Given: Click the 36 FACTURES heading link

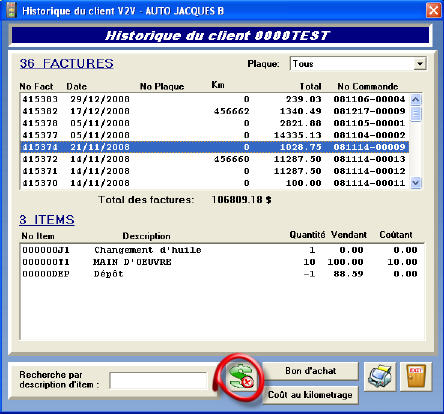Looking at the screenshot, I should [x=67, y=63].
